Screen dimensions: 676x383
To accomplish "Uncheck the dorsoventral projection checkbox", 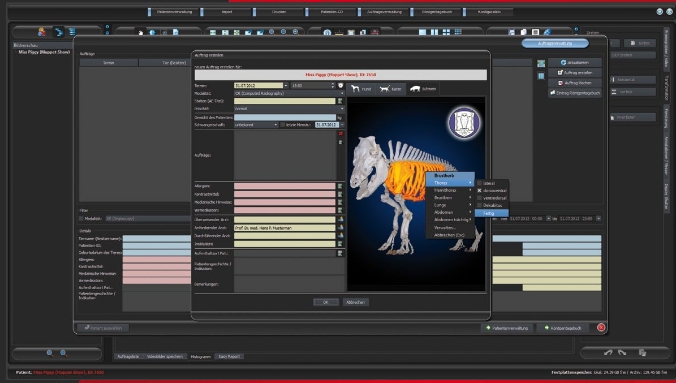I will click(x=479, y=190).
